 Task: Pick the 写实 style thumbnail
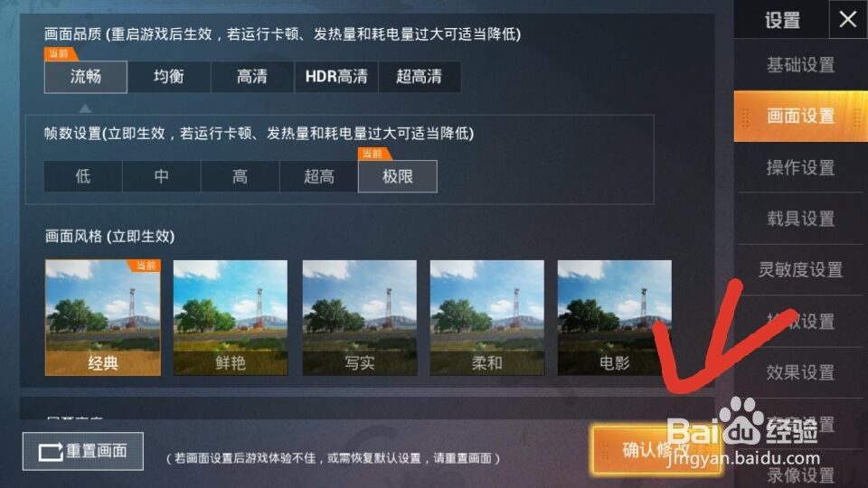(x=359, y=317)
